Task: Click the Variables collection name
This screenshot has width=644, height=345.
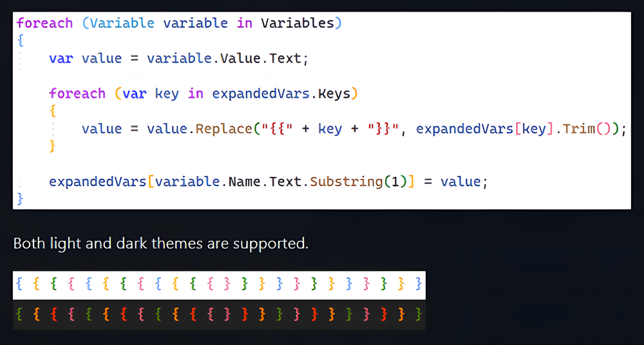Action: tap(298, 23)
